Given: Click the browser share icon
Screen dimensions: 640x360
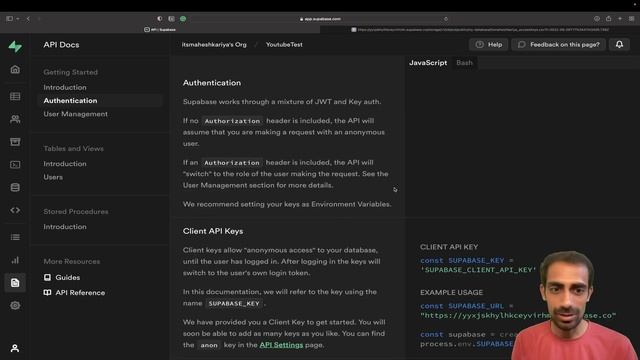Looking at the screenshot, I should click(x=609, y=19).
